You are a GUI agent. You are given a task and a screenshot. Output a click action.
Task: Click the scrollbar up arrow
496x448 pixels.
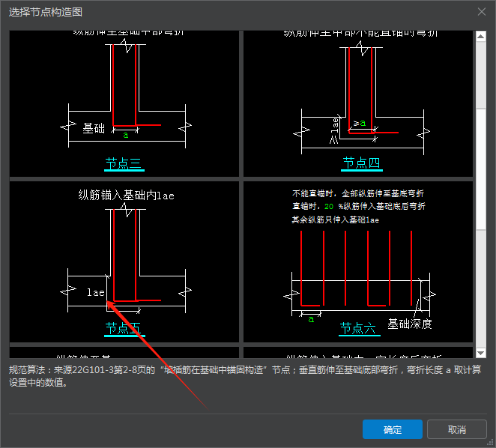(x=481, y=36)
